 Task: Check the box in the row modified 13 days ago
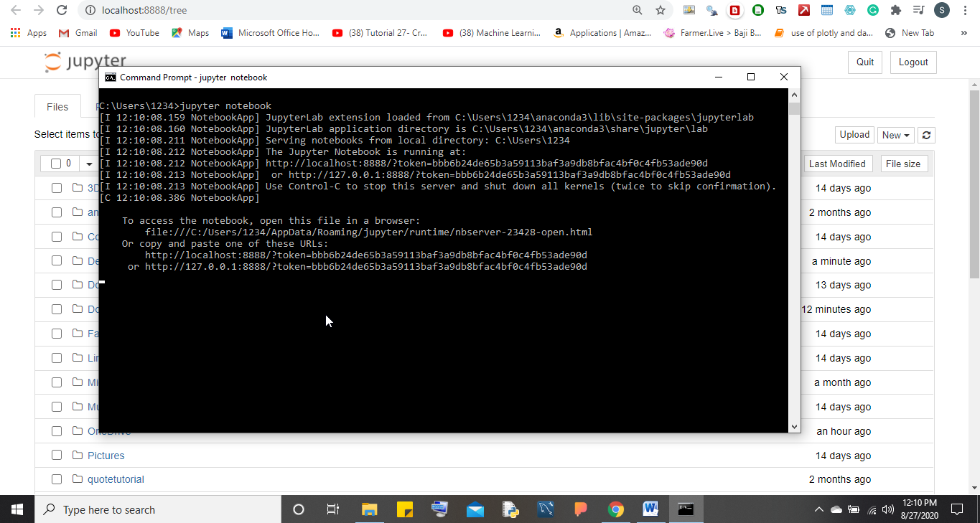tap(56, 285)
